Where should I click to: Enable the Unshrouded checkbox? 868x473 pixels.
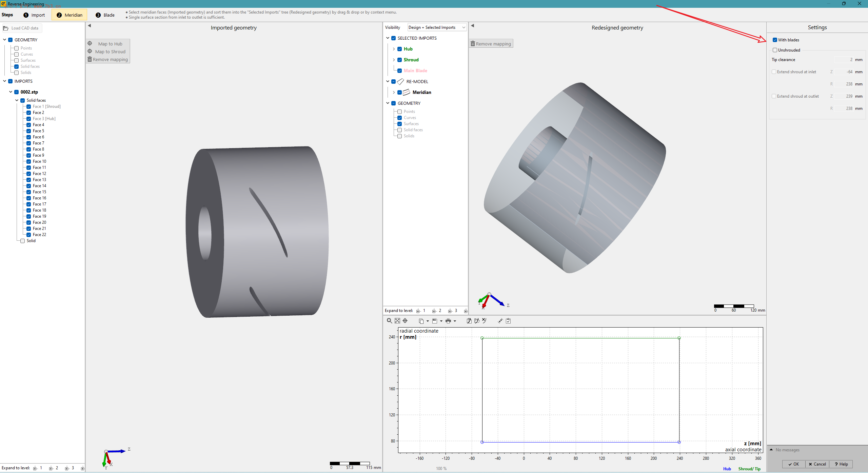pyautogui.click(x=775, y=50)
